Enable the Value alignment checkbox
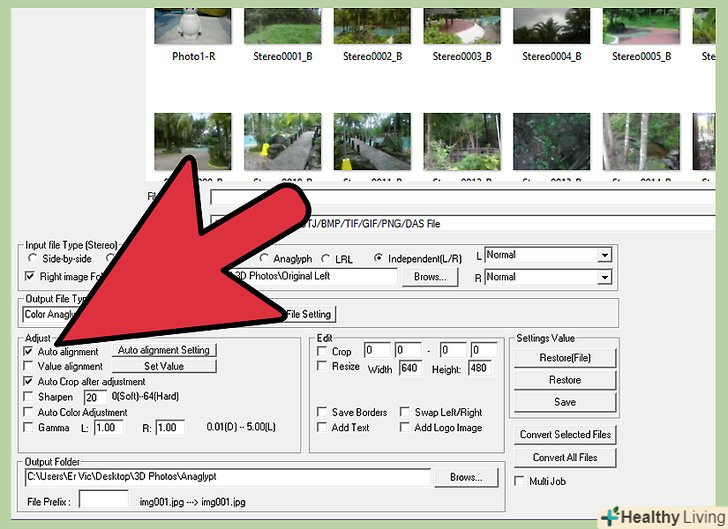The height and width of the screenshot is (529, 728). pos(28,366)
